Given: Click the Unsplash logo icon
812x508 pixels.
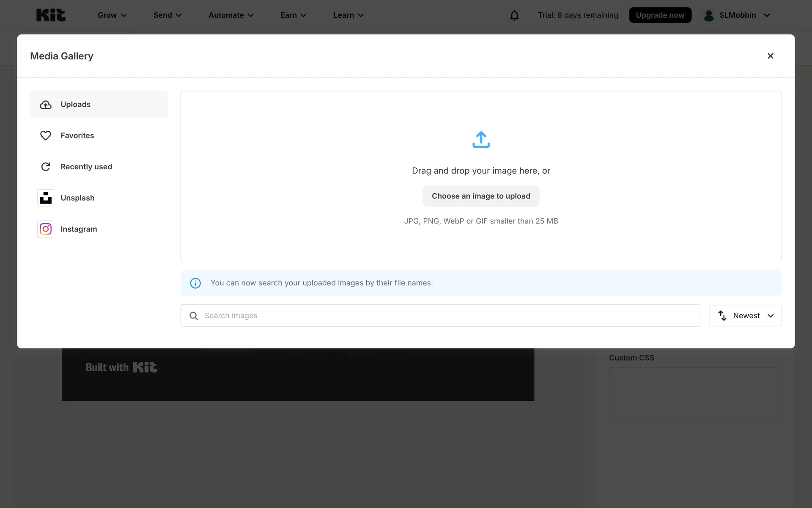Looking at the screenshot, I should click(x=46, y=198).
